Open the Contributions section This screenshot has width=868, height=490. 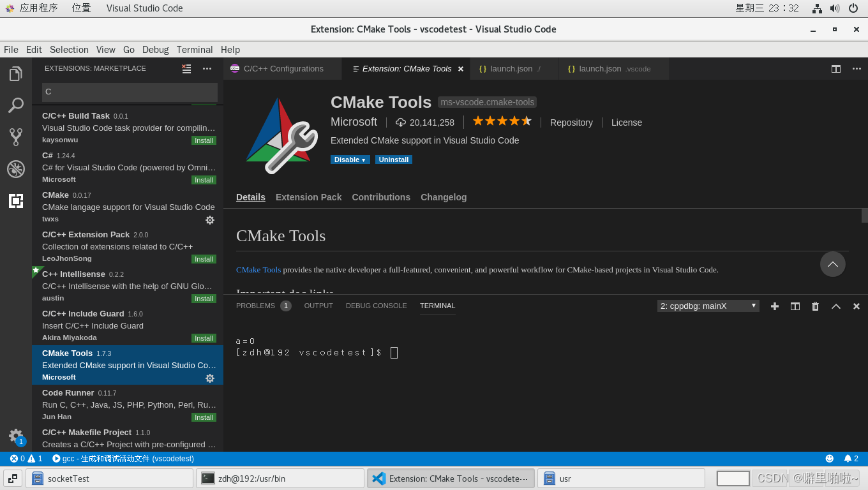(x=381, y=197)
